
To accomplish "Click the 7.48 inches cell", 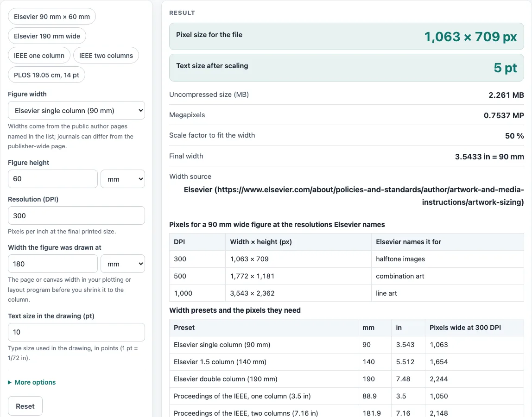I will coord(408,379).
